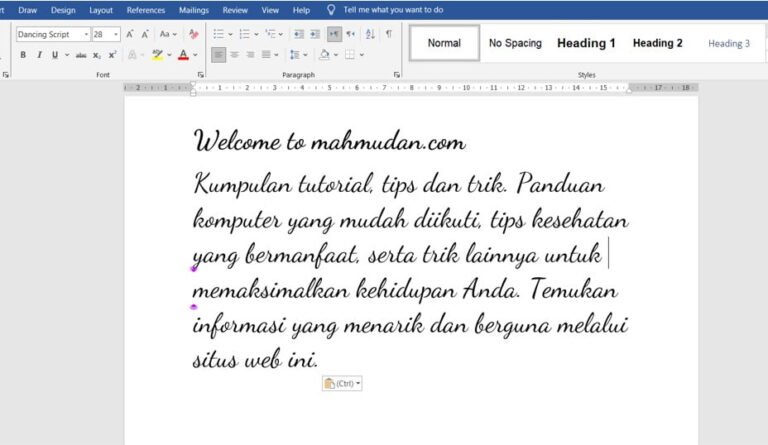Apply the Heading 1 style

pyautogui.click(x=586, y=43)
